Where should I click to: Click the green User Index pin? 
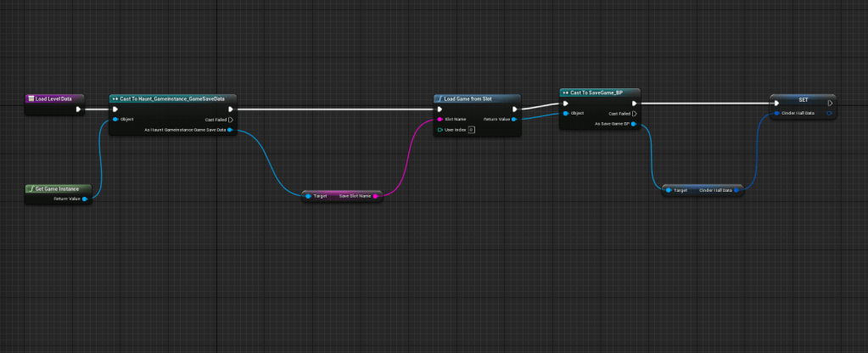pyautogui.click(x=440, y=130)
